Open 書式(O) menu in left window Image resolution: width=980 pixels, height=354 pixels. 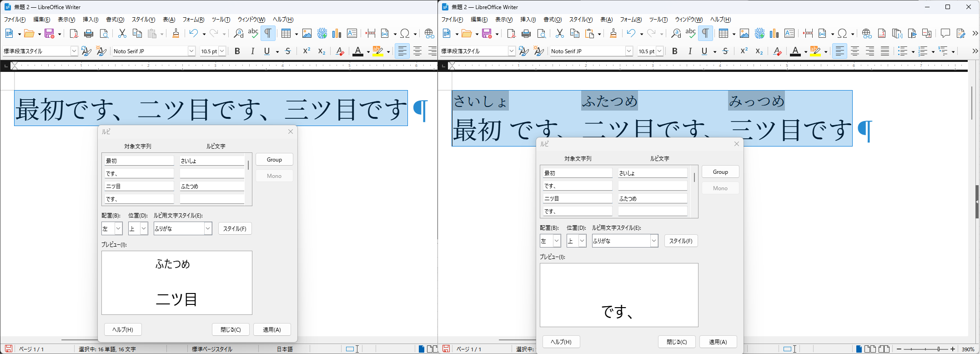coord(115,20)
